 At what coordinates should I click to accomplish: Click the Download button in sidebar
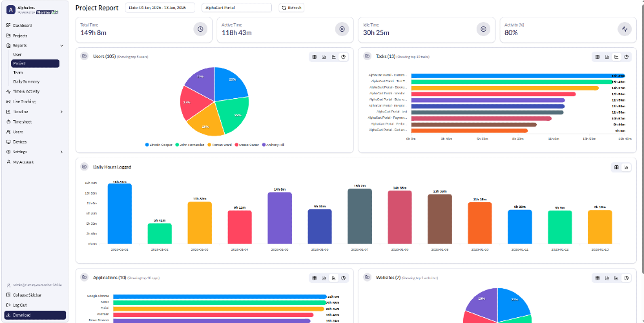(x=34, y=315)
